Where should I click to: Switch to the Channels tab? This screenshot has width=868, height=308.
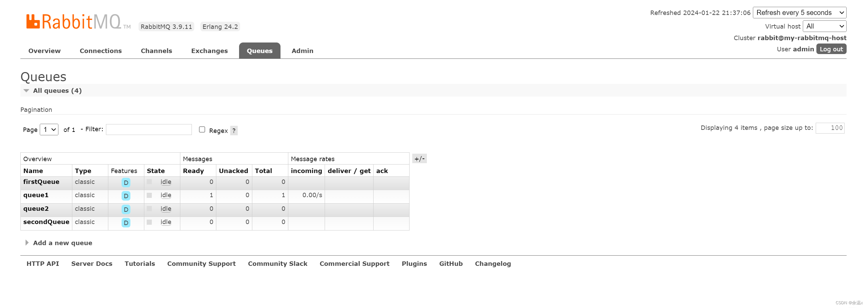tap(157, 51)
